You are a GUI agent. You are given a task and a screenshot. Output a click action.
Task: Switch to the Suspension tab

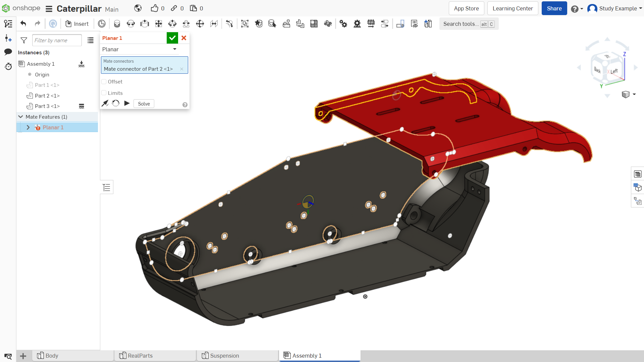[238, 356]
